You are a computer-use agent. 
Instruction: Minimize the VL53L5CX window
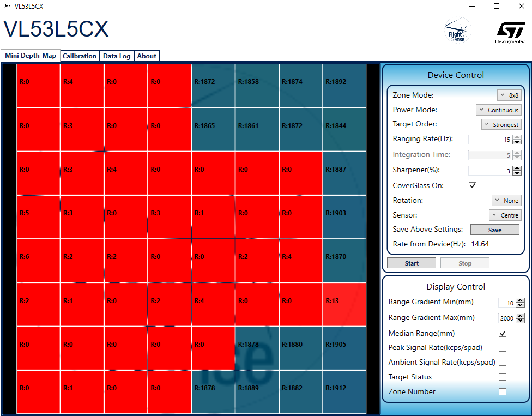(x=471, y=6)
